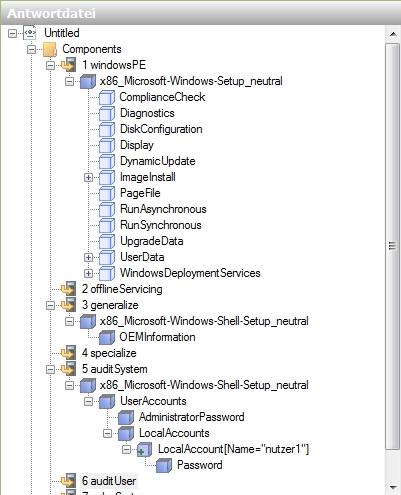401x495 pixels.
Task: Click the PageFile cube icon
Action: point(107,193)
